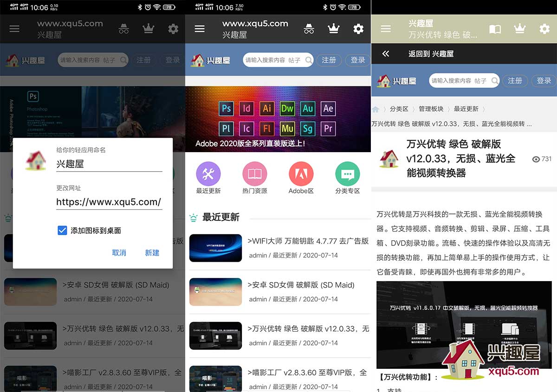Click Ps Photoshop tile in Adobe banner

(226, 109)
